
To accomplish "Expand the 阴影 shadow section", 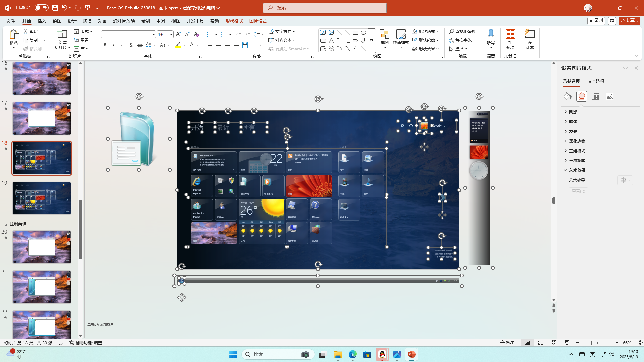I will 573,112.
